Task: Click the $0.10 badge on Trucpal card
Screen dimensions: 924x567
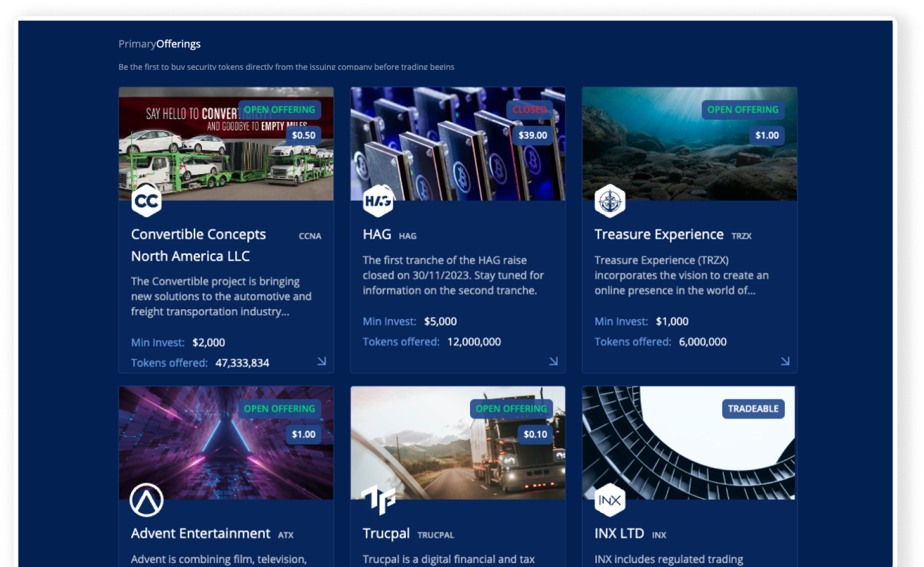Action: [535, 434]
